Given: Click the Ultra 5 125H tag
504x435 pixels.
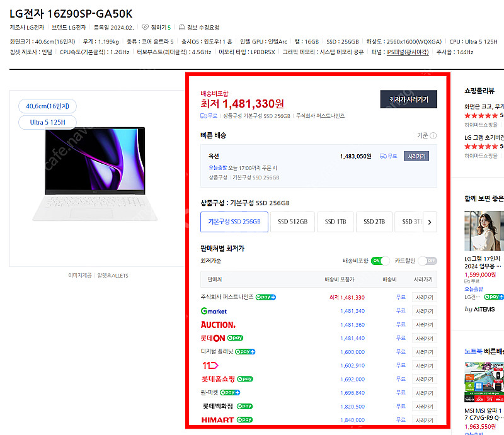Looking at the screenshot, I should (48, 122).
